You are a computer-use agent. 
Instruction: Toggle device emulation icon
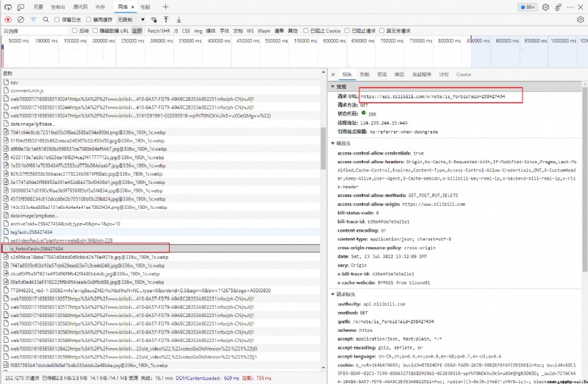21,7
